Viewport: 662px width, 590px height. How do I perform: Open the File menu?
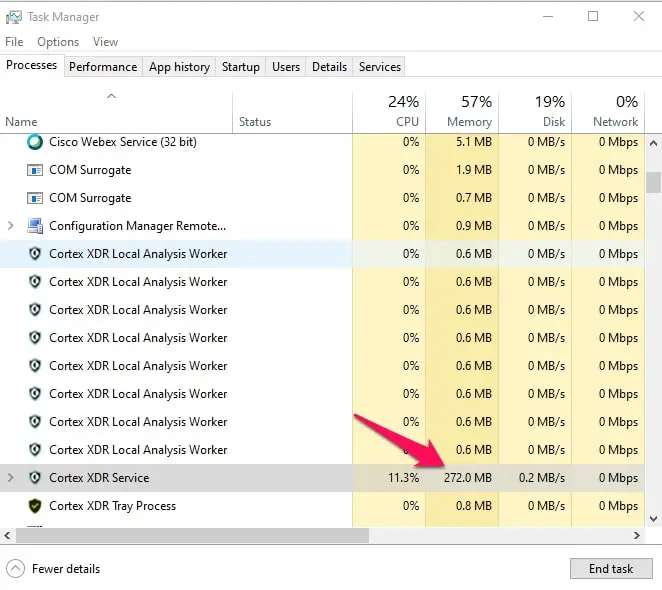pyautogui.click(x=14, y=42)
